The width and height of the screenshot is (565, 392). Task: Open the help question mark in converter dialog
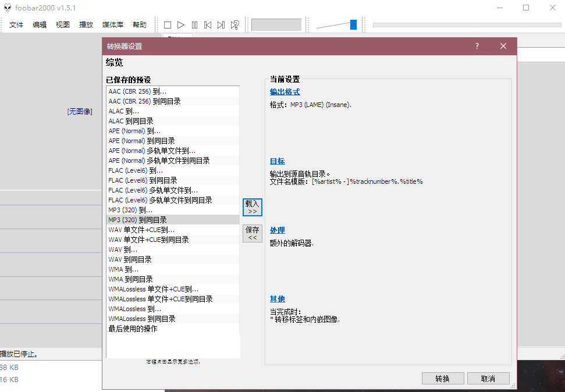[477, 46]
